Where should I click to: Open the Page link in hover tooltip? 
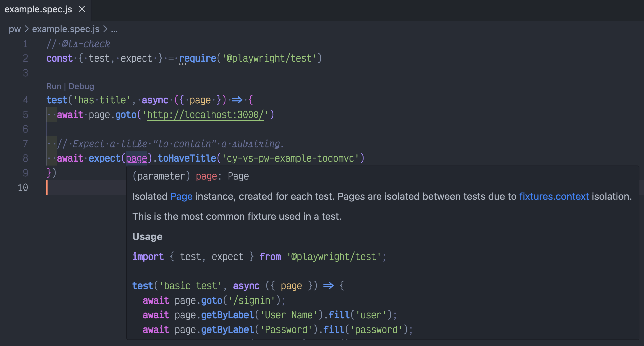click(x=181, y=196)
